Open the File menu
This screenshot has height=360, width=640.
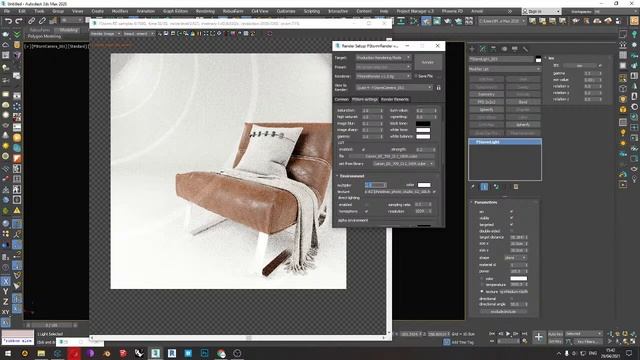tap(7, 11)
